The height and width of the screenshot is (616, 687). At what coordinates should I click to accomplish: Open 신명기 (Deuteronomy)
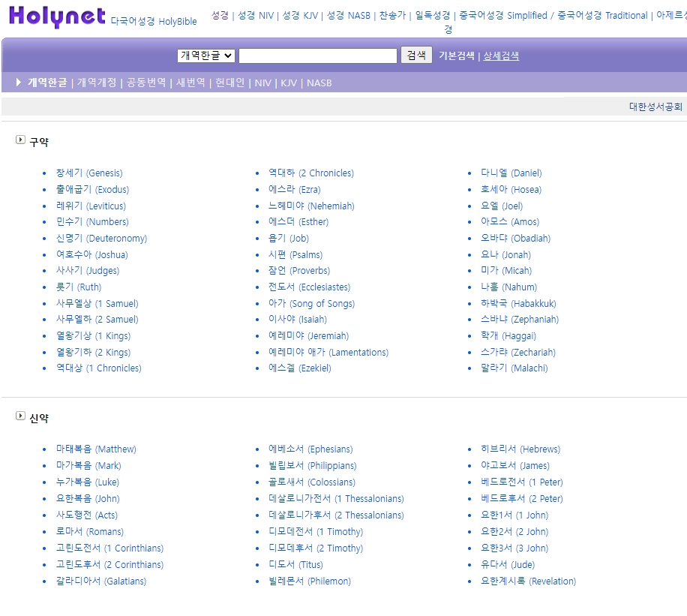pos(102,239)
